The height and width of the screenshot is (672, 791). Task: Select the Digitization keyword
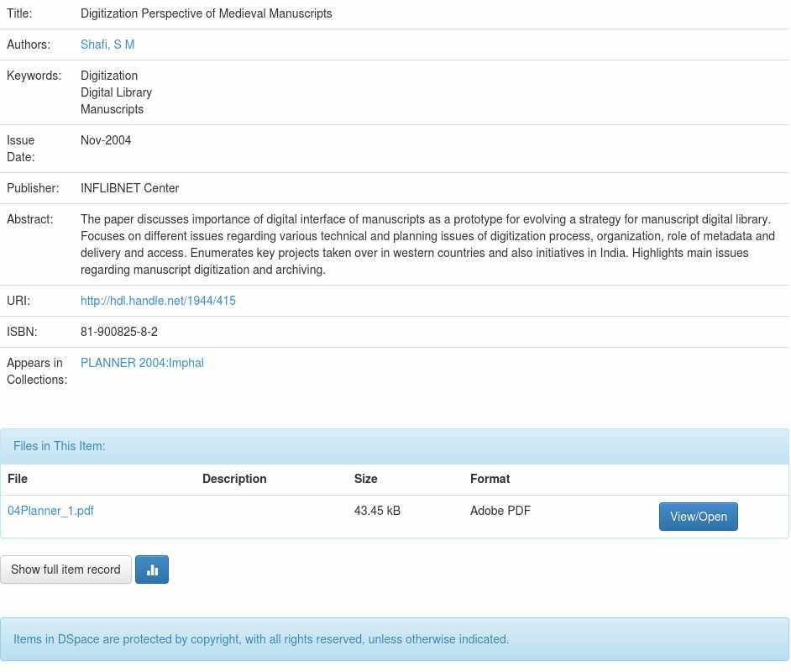point(109,76)
